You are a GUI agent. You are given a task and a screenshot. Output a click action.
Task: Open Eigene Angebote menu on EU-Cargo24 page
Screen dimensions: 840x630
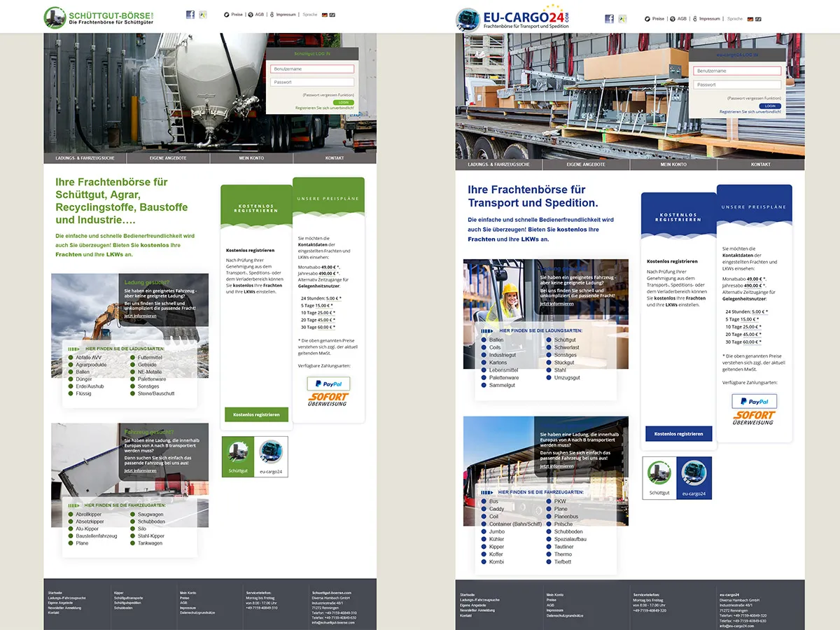586,164
